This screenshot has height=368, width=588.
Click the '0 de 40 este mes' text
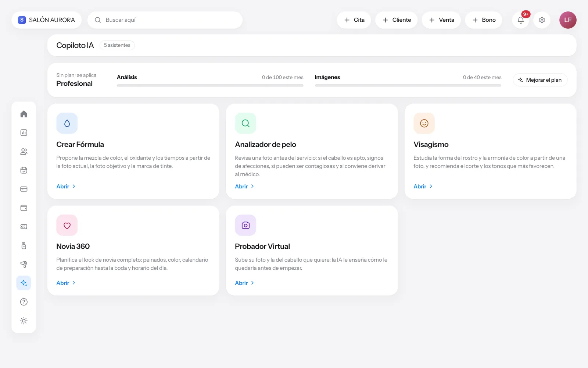click(x=482, y=77)
